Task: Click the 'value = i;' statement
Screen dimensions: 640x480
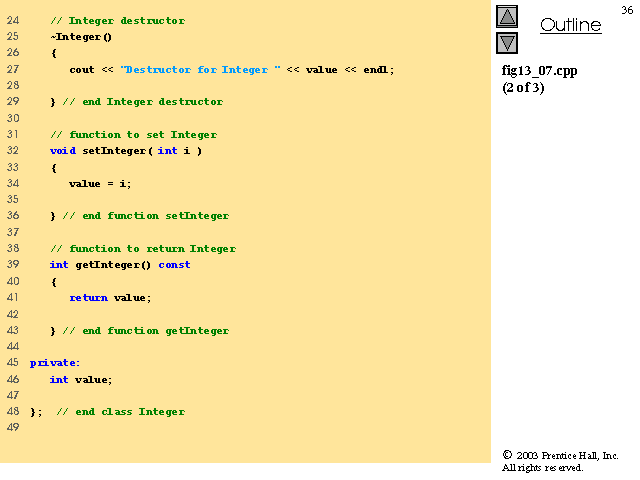Action: coord(100,184)
